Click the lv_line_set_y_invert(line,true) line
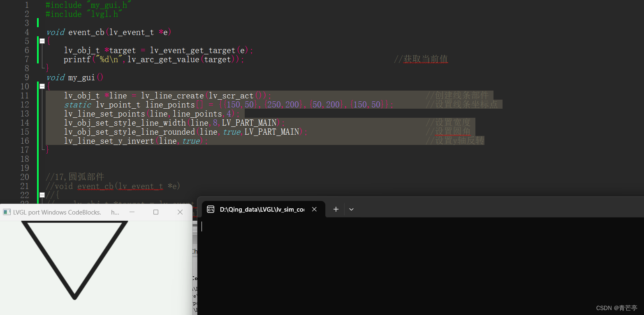The width and height of the screenshot is (644, 315). click(x=136, y=141)
